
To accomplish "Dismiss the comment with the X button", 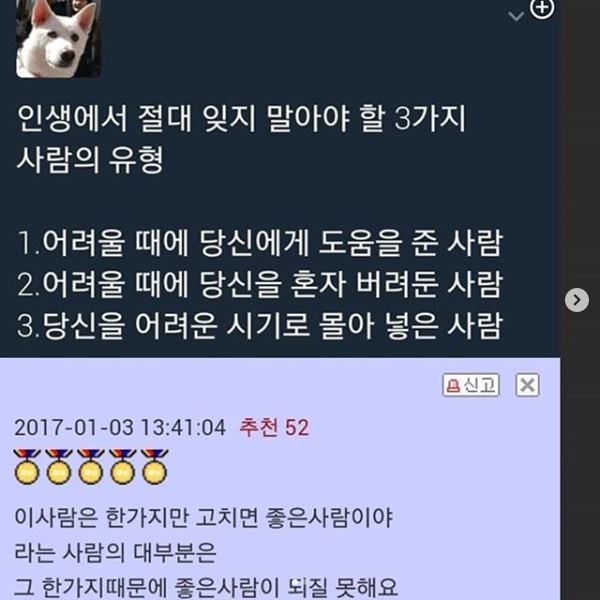I will pyautogui.click(x=527, y=385).
